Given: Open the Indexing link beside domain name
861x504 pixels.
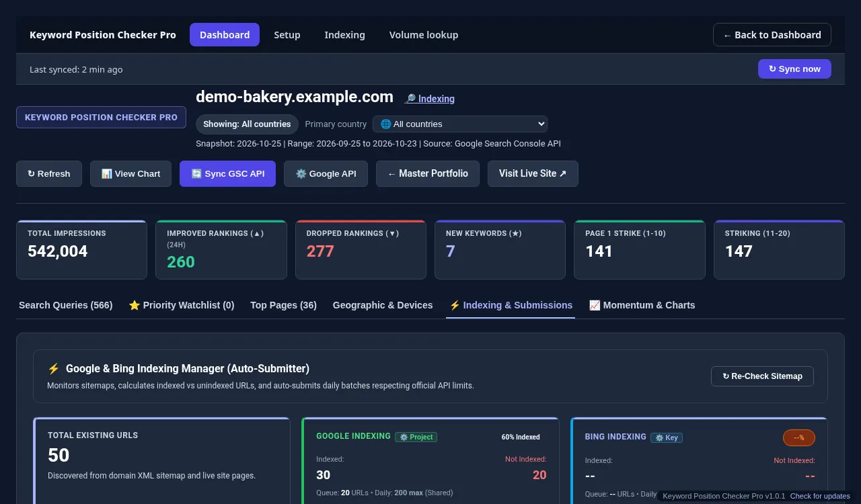Looking at the screenshot, I should click(x=430, y=99).
